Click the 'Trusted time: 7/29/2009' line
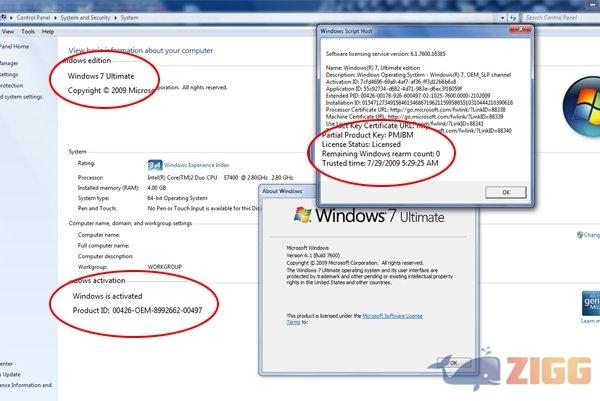Image resolution: width=600 pixels, height=401 pixels. click(x=380, y=163)
